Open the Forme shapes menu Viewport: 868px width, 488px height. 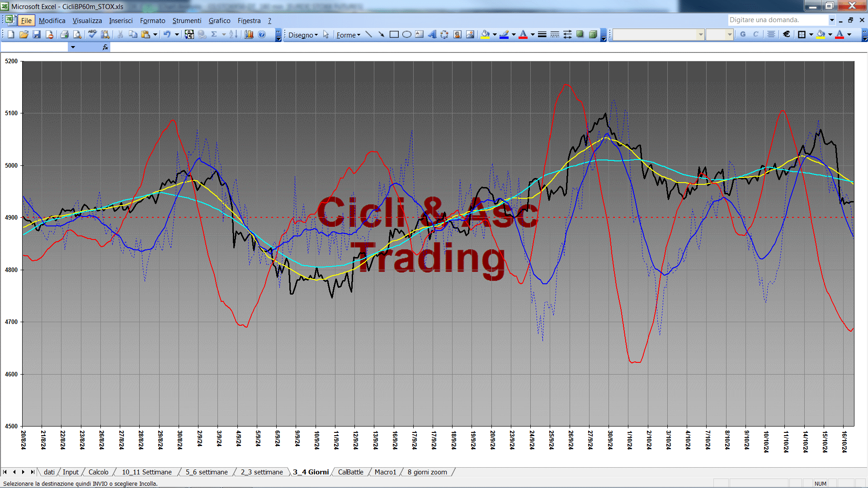(348, 35)
